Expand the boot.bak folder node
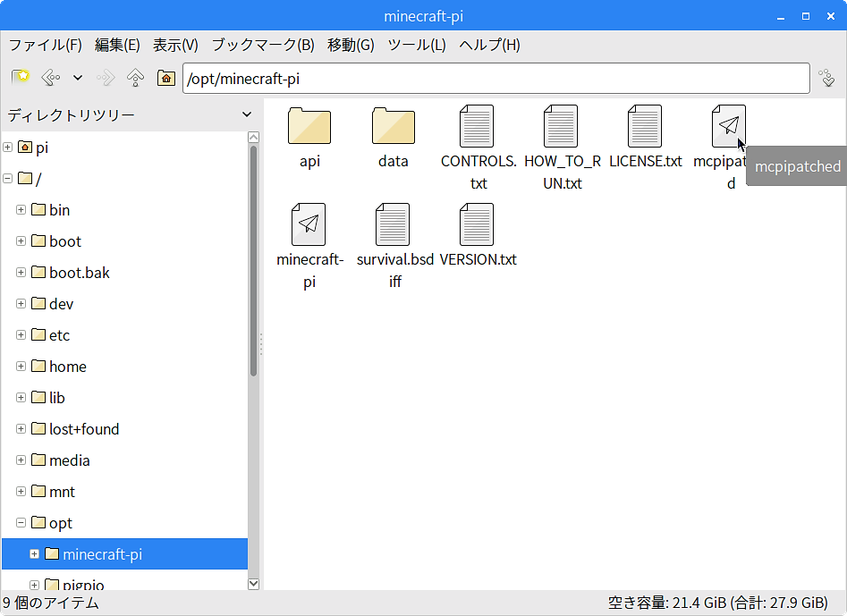 point(21,272)
